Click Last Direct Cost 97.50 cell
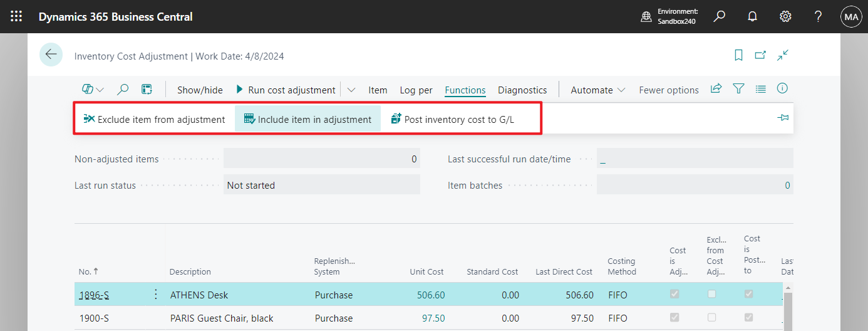The width and height of the screenshot is (868, 331). [x=581, y=318]
